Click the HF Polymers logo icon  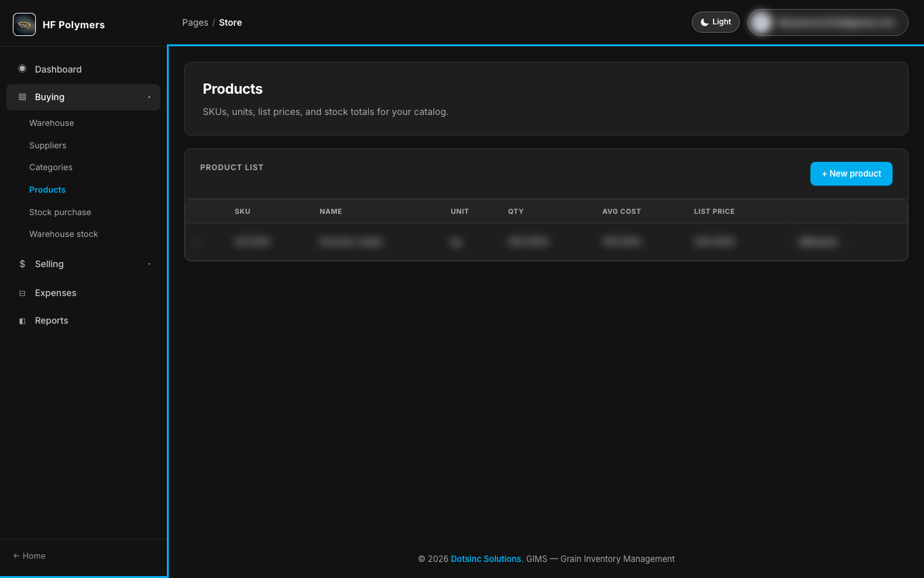pyautogui.click(x=24, y=24)
